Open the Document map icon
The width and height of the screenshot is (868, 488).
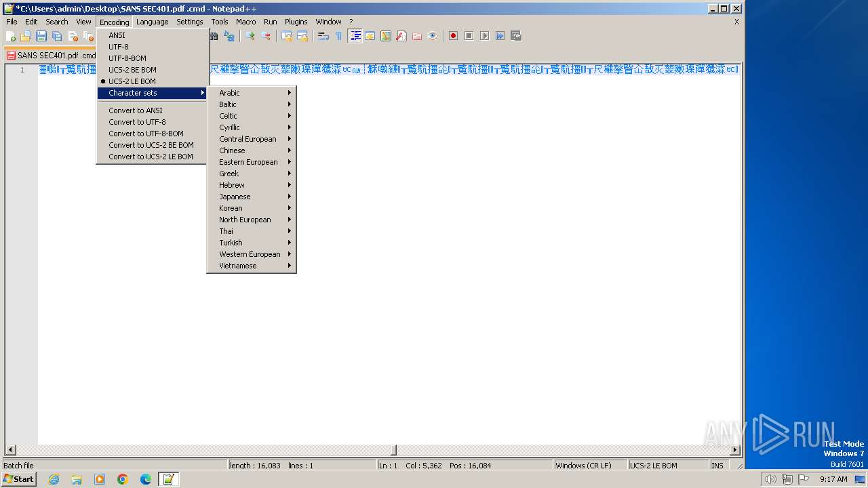click(386, 36)
